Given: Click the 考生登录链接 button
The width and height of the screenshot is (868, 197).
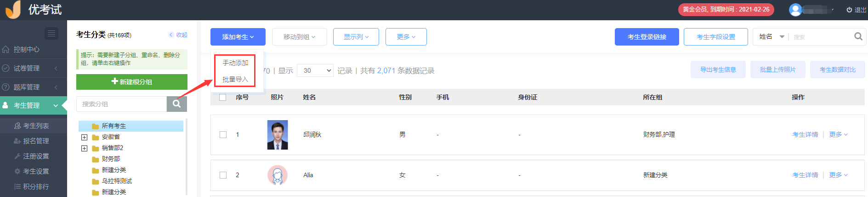Looking at the screenshot, I should click(647, 37).
